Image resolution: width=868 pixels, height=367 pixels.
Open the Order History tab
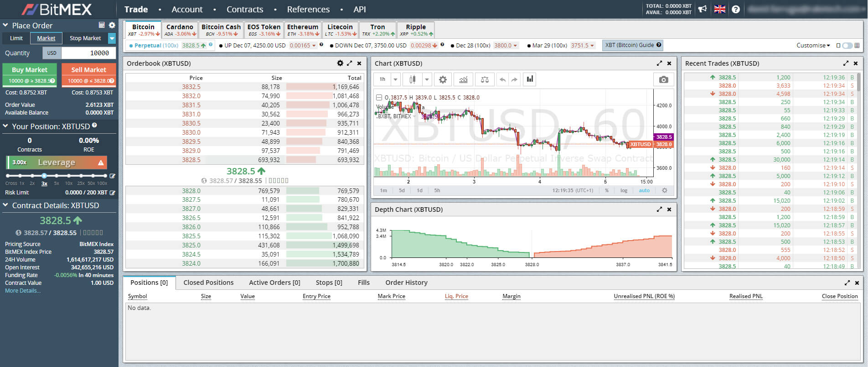point(406,283)
